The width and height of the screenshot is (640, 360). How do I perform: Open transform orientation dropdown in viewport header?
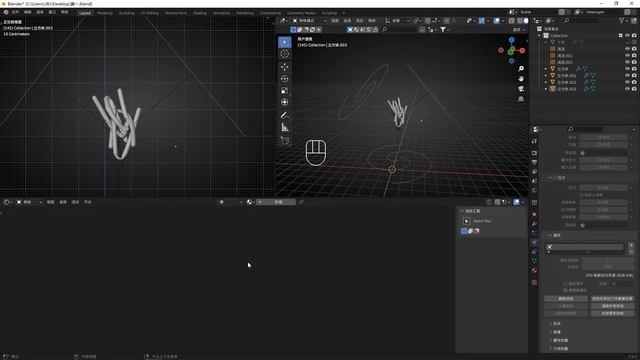(397, 20)
